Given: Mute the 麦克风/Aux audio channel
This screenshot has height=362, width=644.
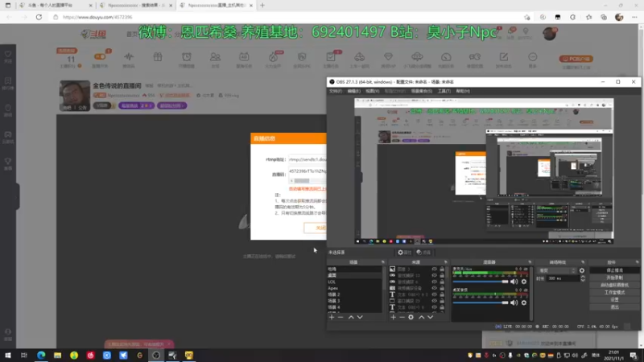Looking at the screenshot, I should 514,282.
